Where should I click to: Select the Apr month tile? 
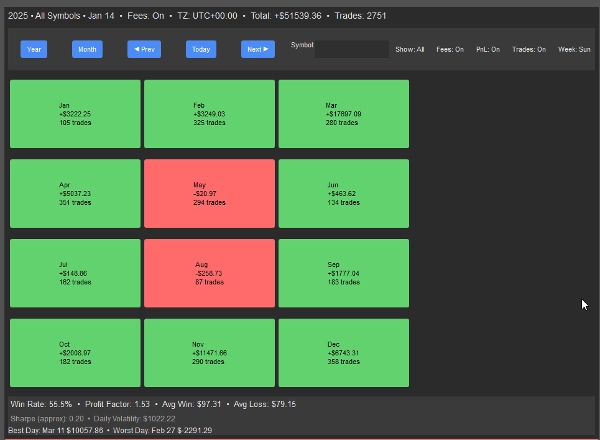[x=75, y=193]
